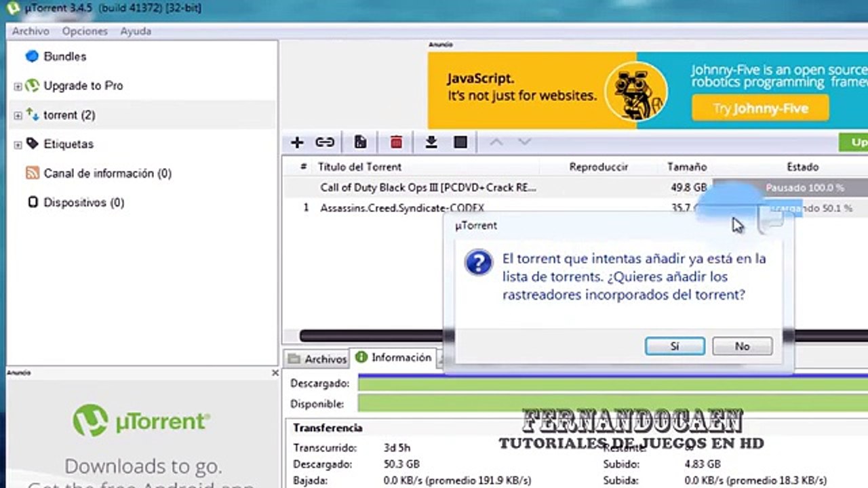Viewport: 868px width, 488px height.
Task: Click the Etiquetas tag icon
Action: [x=32, y=144]
